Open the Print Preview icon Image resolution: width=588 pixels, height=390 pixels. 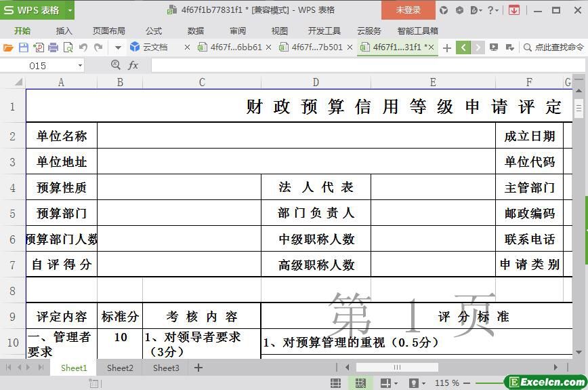(68, 47)
